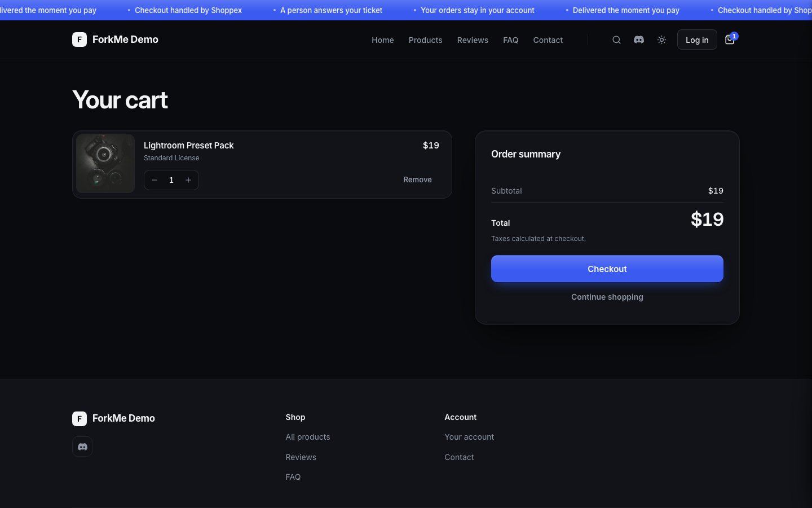Click the blue Checkout button
812x508 pixels.
point(607,269)
